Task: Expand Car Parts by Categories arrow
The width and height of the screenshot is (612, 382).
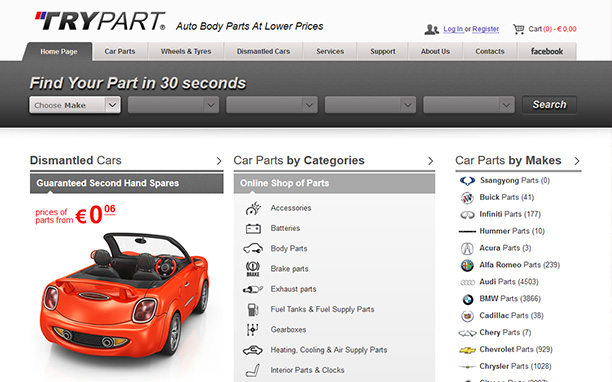Action: (430, 161)
